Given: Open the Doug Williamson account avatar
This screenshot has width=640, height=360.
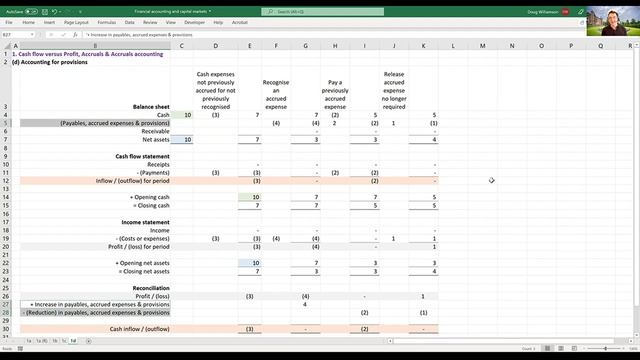Looking at the screenshot, I should coord(565,12).
